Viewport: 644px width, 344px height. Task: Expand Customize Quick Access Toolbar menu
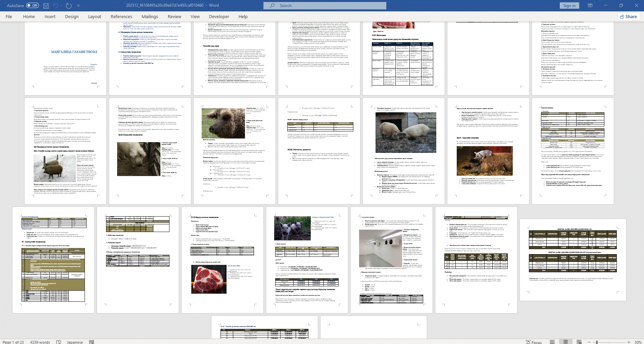[x=79, y=6]
